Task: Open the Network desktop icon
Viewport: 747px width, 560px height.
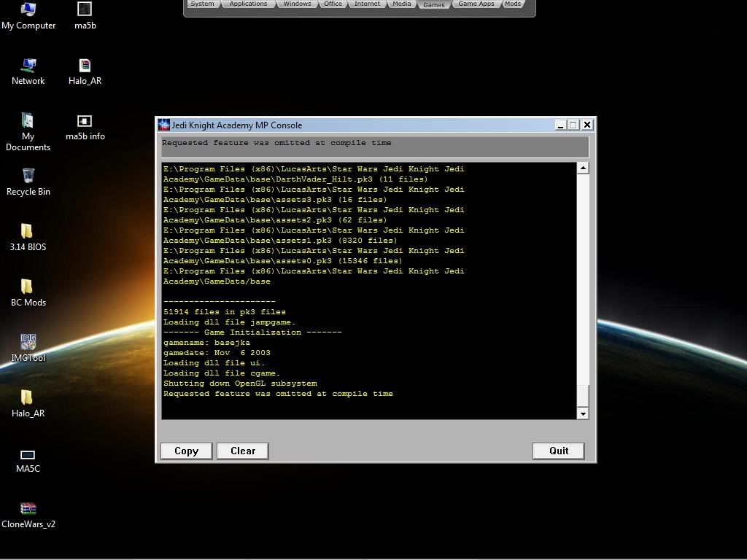Action: pos(28,72)
